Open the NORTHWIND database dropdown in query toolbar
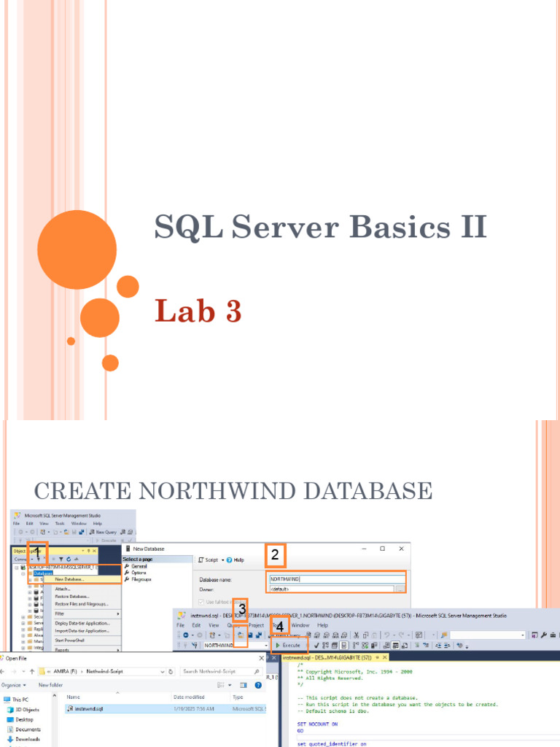 [x=265, y=645]
